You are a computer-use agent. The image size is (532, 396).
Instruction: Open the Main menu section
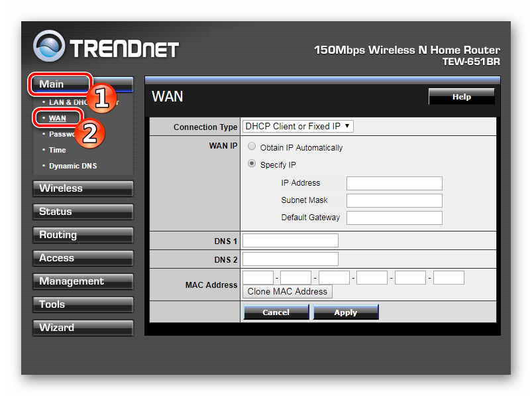click(x=83, y=84)
